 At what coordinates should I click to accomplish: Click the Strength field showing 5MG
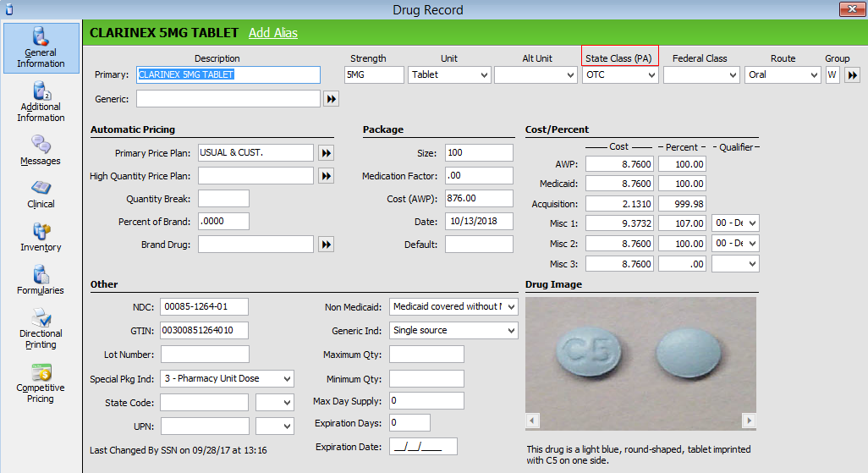[x=374, y=74]
